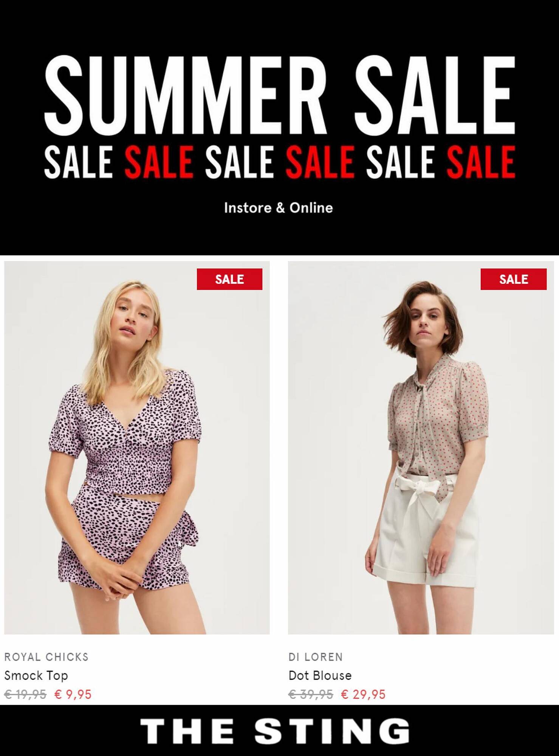Click the crossed-out € 19,95 price
This screenshot has width=559, height=756.
point(25,694)
